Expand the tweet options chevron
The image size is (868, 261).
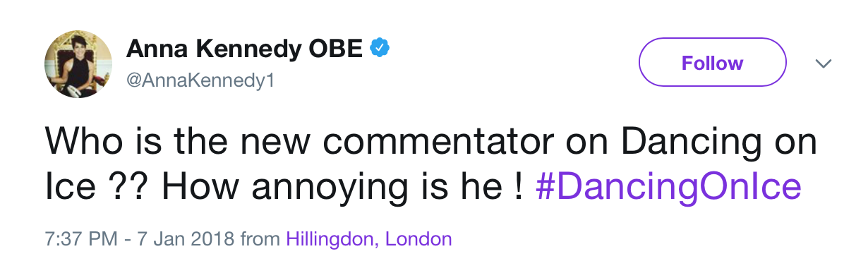click(823, 63)
